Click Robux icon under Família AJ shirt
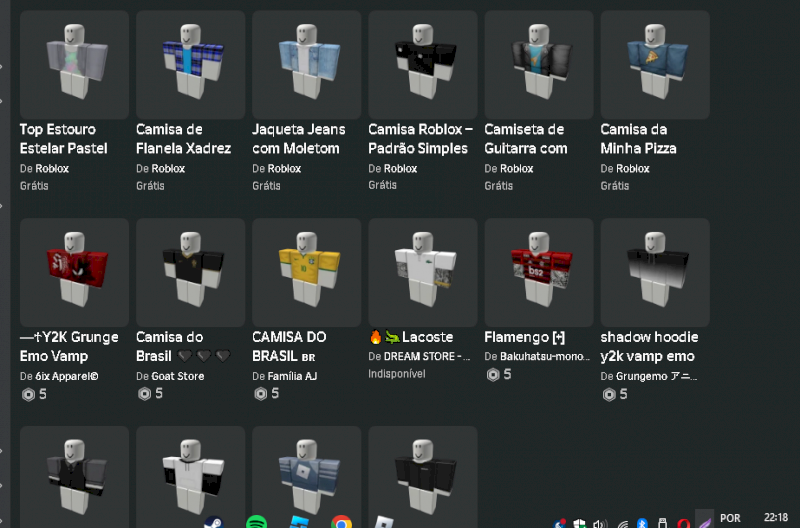The height and width of the screenshot is (528, 800). point(261,394)
